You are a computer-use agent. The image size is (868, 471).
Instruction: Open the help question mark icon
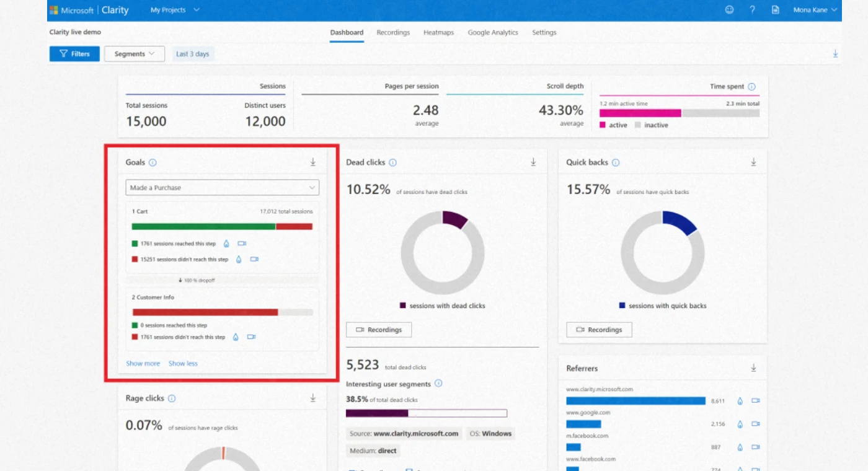click(x=752, y=10)
